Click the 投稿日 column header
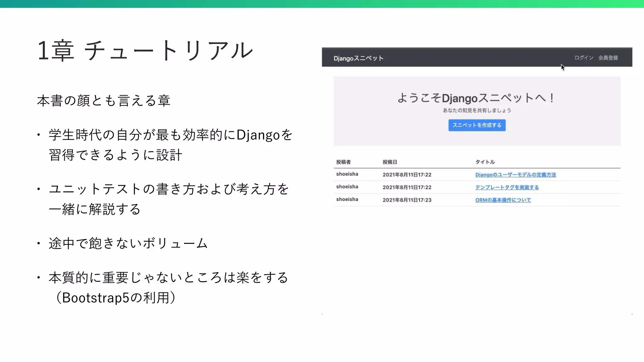644x362 pixels. click(390, 162)
